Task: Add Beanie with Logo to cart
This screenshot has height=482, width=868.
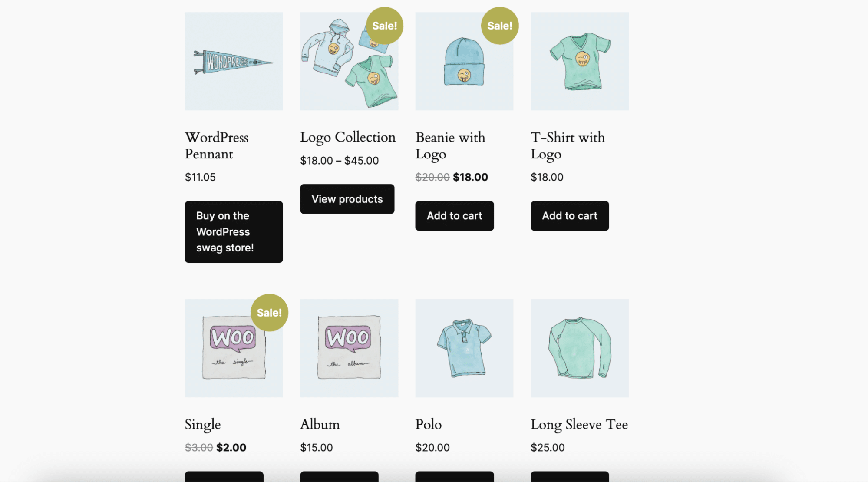Action: tap(454, 216)
